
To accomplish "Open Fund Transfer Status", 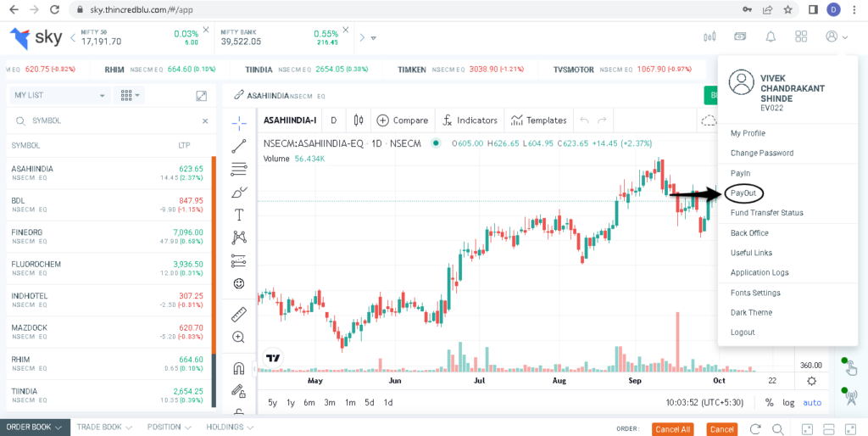I will (x=766, y=213).
